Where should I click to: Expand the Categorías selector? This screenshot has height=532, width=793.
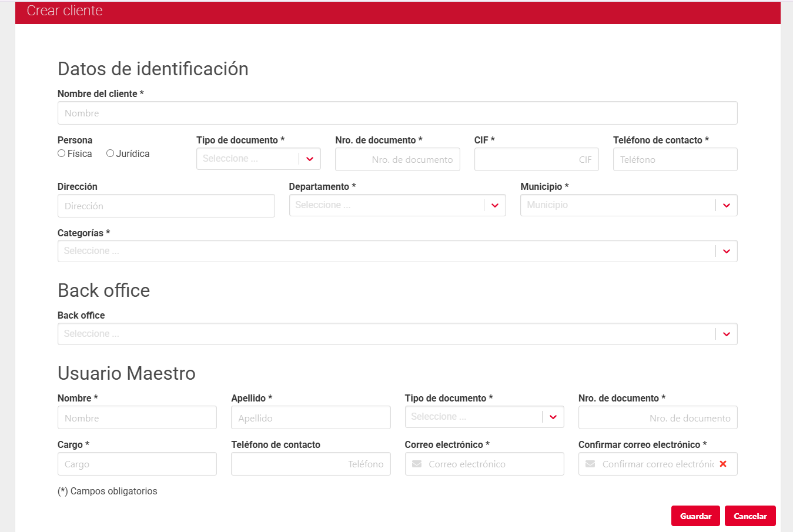[726, 251]
